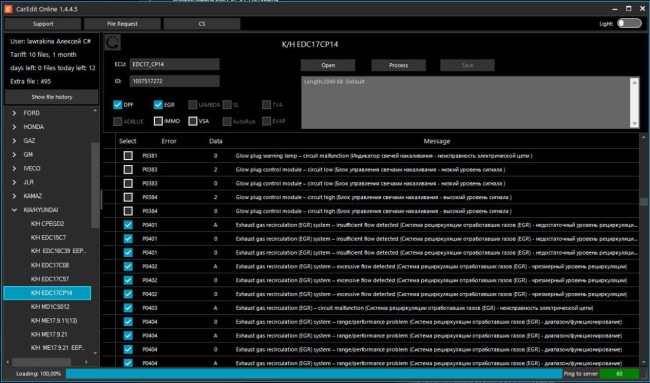Click the brand tree scroll-down arrow

click(x=95, y=353)
